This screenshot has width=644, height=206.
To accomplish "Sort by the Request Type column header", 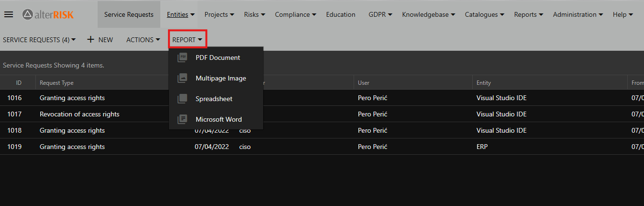I will point(56,83).
